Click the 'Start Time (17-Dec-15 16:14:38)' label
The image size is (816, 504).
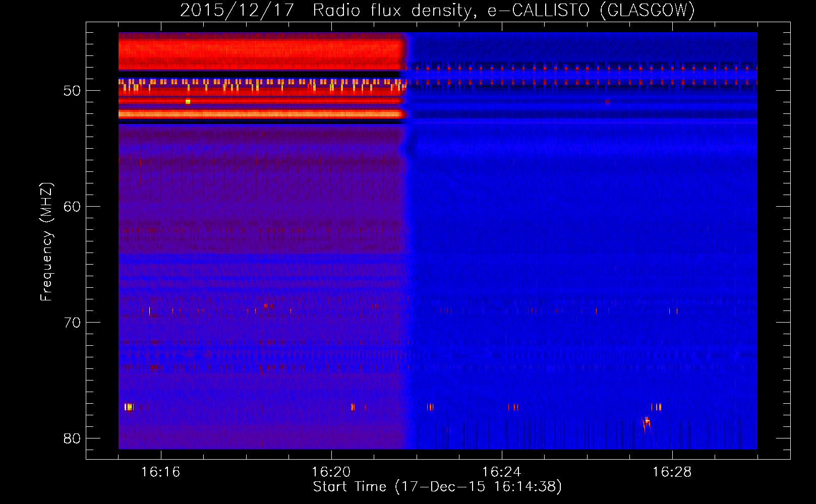click(x=437, y=486)
